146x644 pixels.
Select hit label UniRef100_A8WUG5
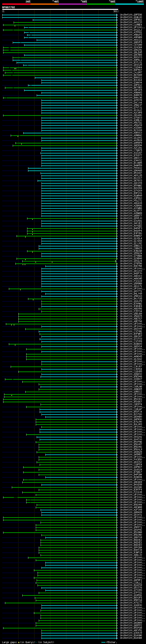coord(131,389)
